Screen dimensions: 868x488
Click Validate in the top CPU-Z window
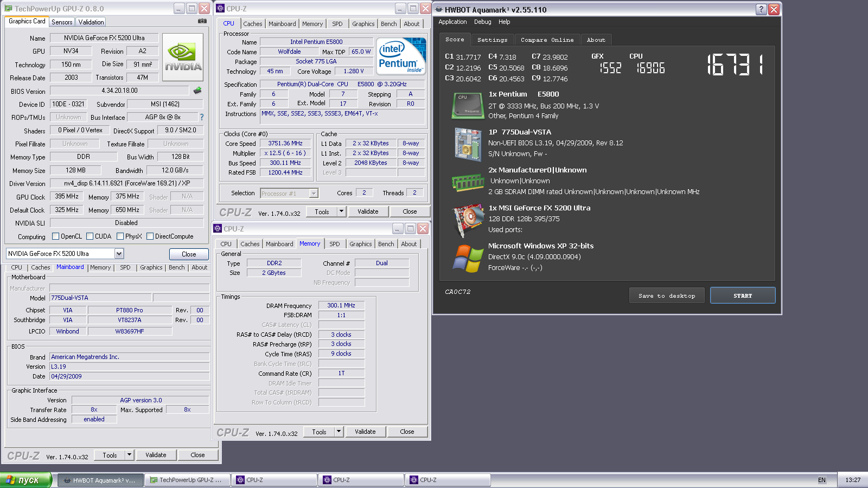click(368, 211)
